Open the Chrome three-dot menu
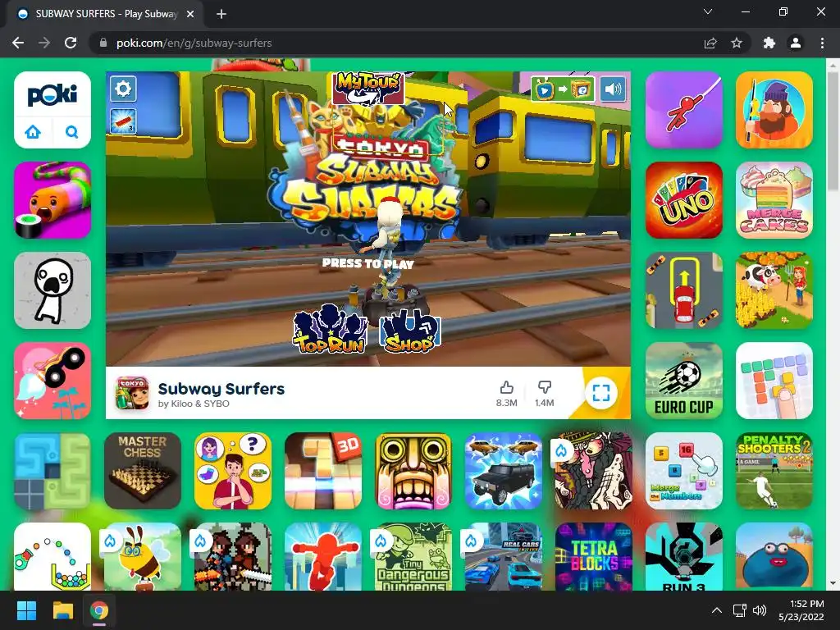Image resolution: width=840 pixels, height=630 pixels. coord(822,43)
